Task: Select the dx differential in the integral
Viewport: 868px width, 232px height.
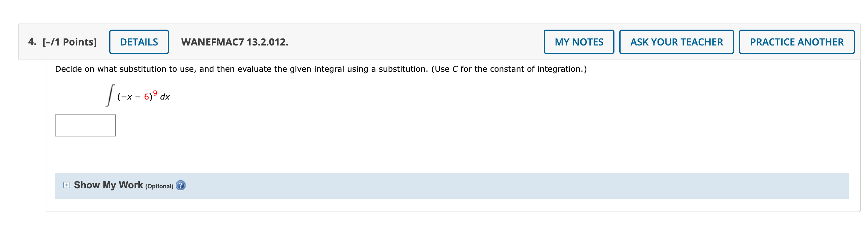Action: [x=165, y=97]
